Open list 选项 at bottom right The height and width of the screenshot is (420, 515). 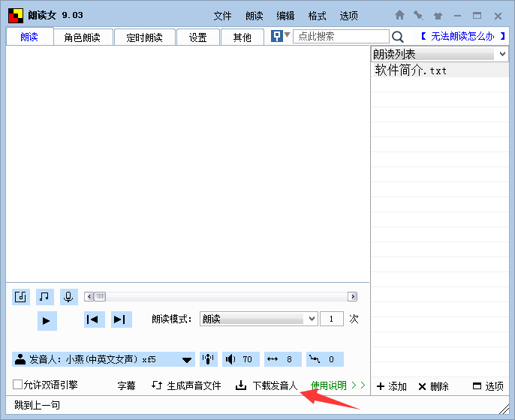(x=488, y=386)
